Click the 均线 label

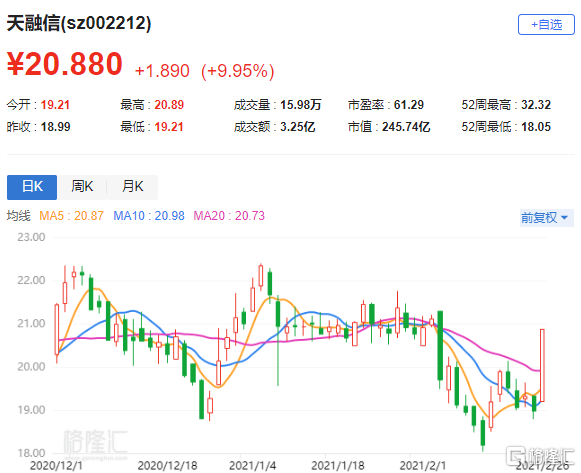tap(19, 216)
